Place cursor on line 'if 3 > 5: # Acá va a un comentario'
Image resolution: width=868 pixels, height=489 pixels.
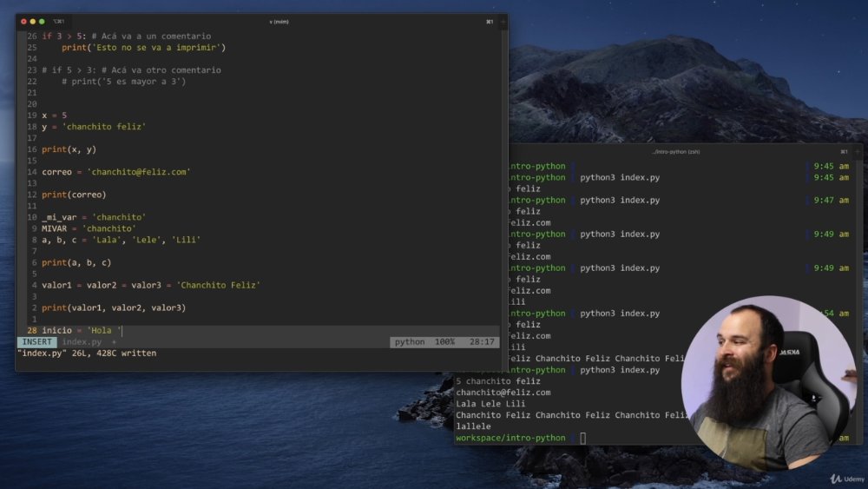click(126, 36)
